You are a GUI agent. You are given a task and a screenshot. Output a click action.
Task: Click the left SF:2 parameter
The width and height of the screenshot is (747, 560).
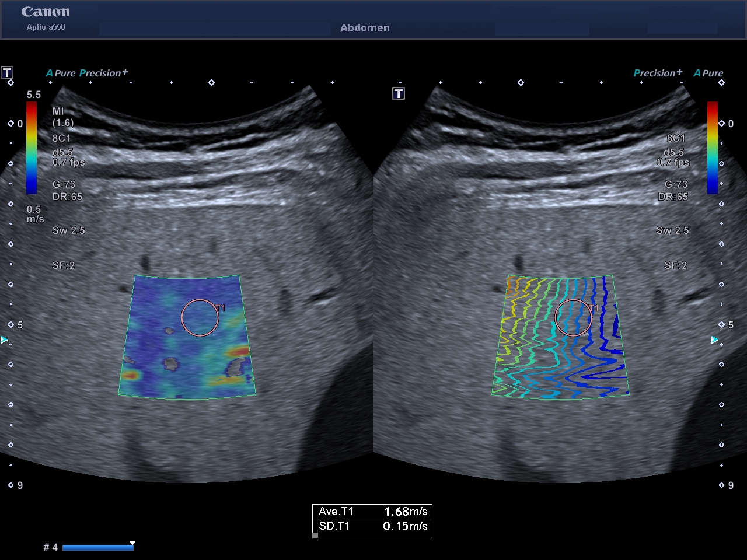point(64,265)
